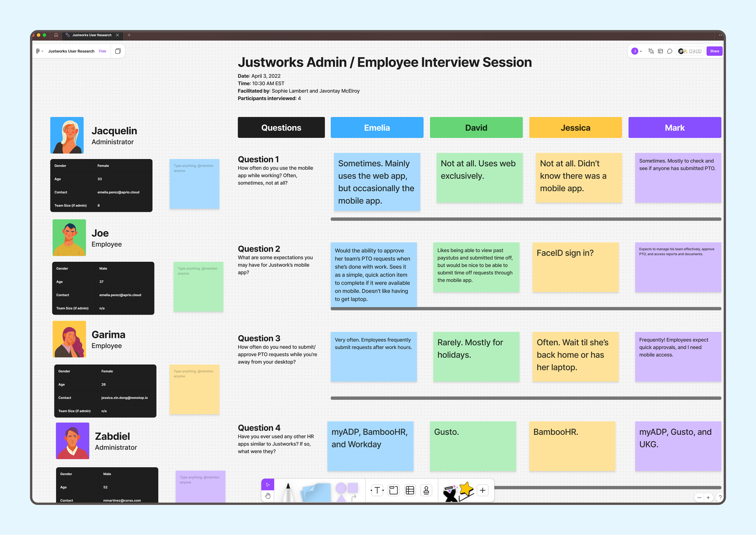756x535 pixels.
Task: Click the Free plan badge
Action: point(103,51)
